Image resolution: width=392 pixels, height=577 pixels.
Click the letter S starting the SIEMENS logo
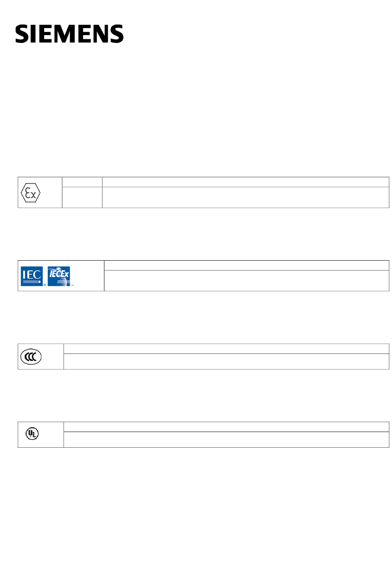pos(22,34)
